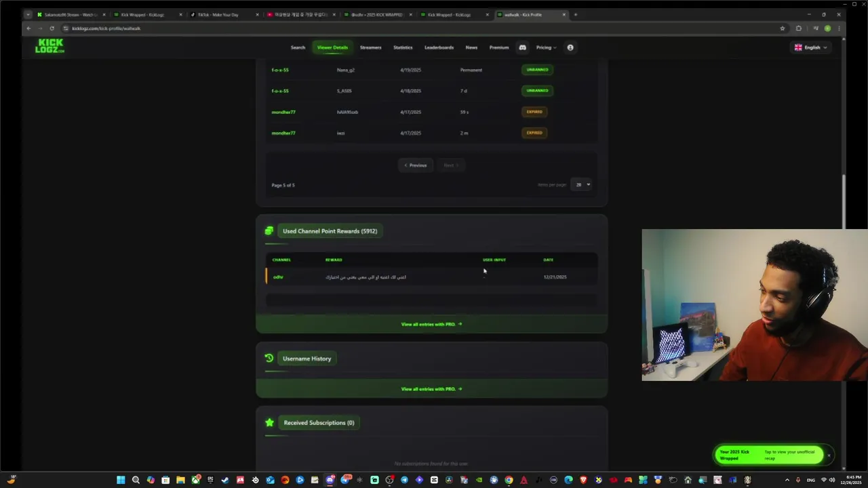Click the Next page button

(x=451, y=165)
